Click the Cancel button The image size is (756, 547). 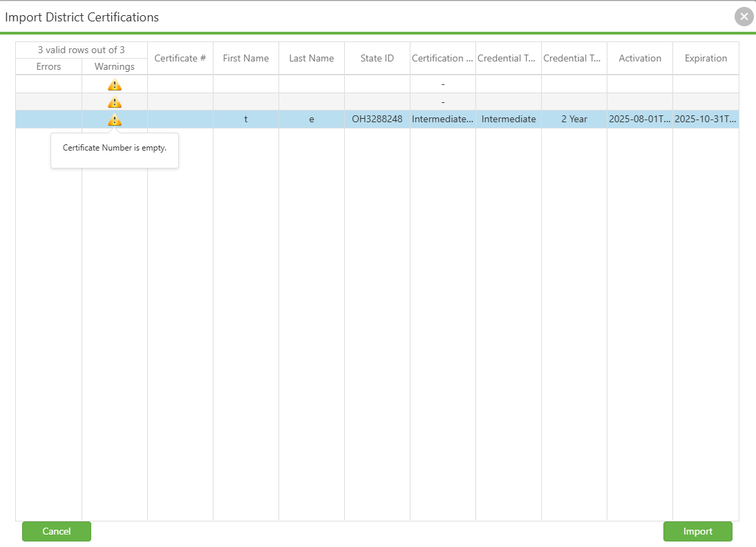pos(57,531)
